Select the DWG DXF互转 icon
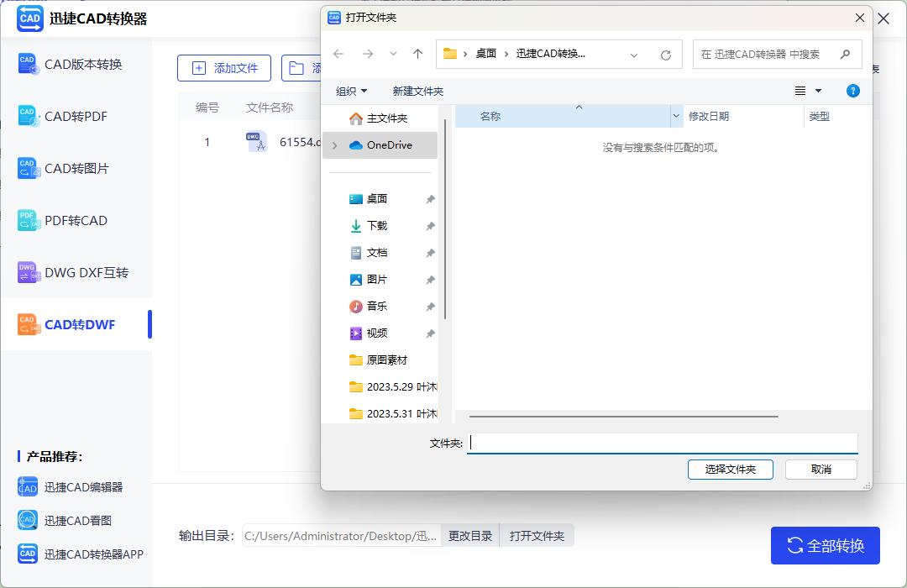The width and height of the screenshot is (907, 588). 28,272
